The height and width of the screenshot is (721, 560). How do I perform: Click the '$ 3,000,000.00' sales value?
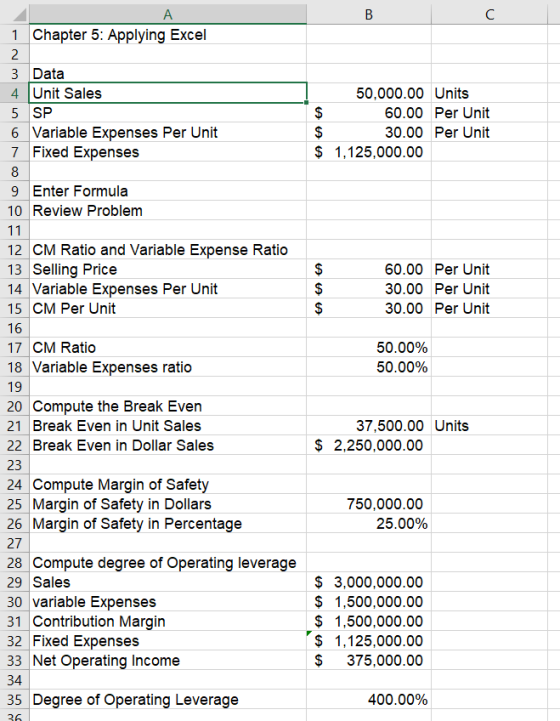(369, 582)
